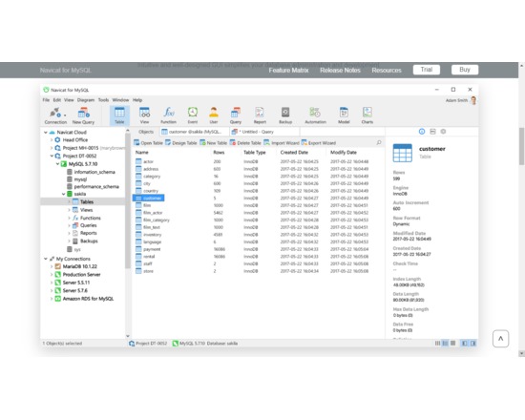Click the Adam Smith user avatar
Screen dimensions: 525x420
point(473,100)
